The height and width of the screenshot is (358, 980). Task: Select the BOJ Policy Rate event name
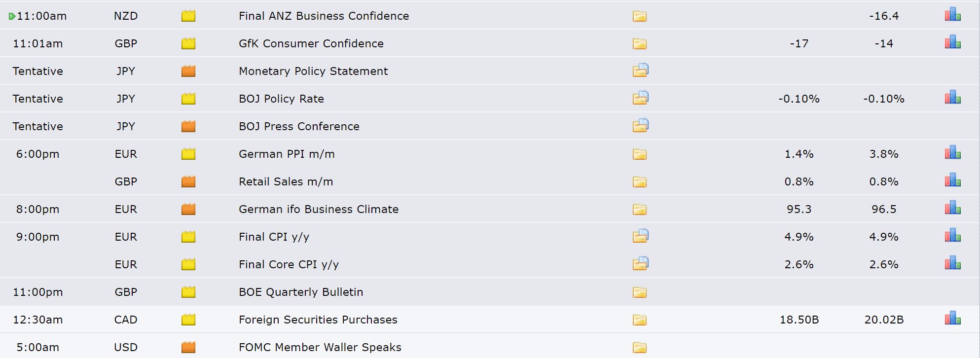pyautogui.click(x=281, y=99)
